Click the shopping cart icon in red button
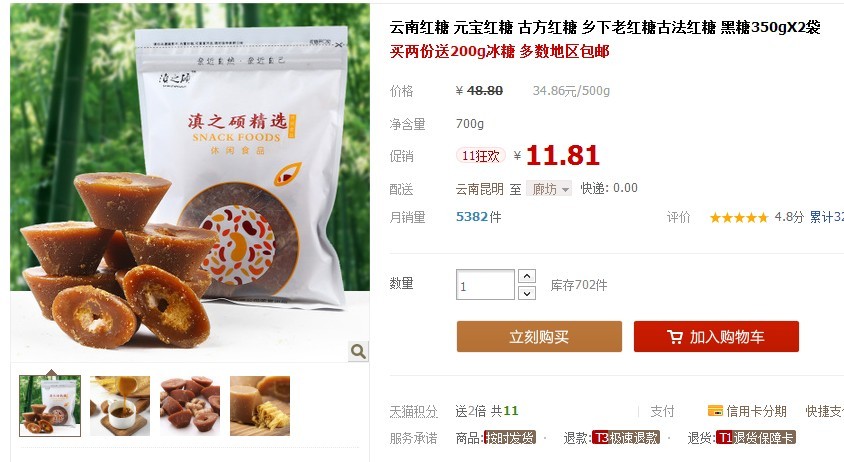Screen dimensions: 844x462 coord(674,337)
